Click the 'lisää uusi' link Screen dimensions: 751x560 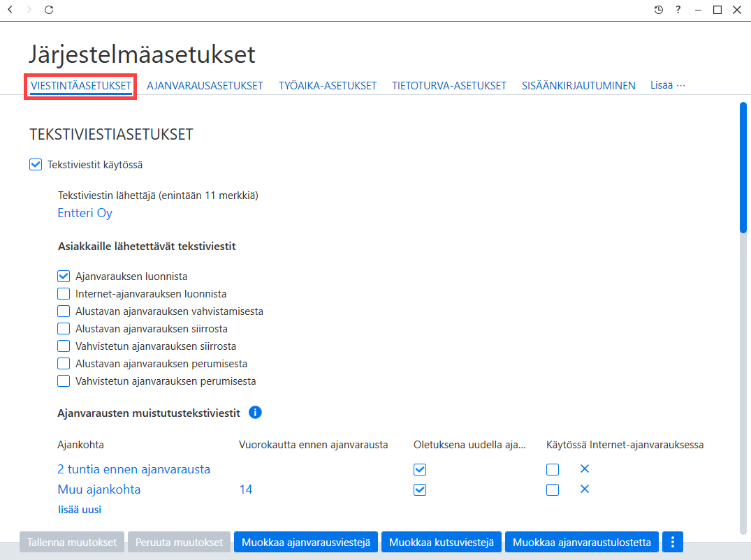tap(80, 510)
